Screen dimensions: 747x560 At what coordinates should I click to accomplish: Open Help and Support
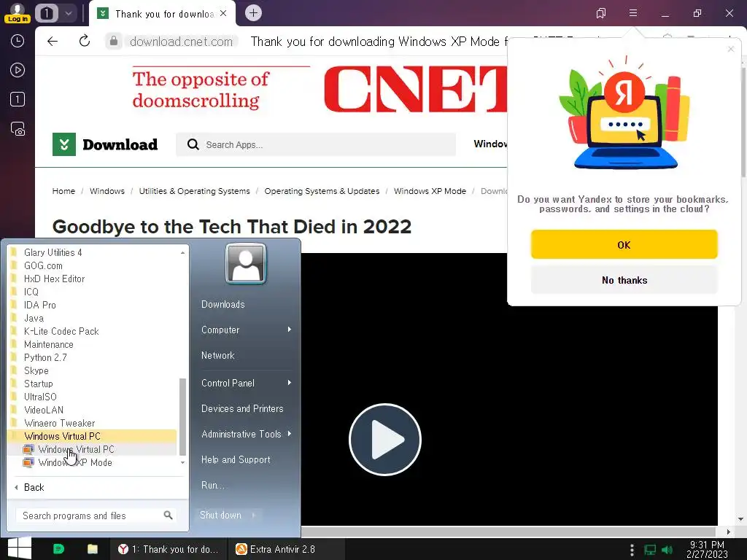(236, 459)
